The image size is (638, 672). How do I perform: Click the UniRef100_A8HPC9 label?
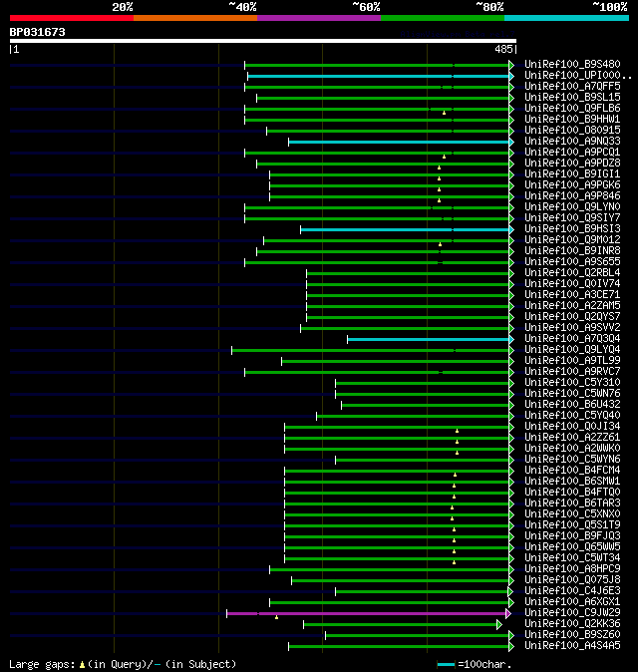pyautogui.click(x=572, y=569)
